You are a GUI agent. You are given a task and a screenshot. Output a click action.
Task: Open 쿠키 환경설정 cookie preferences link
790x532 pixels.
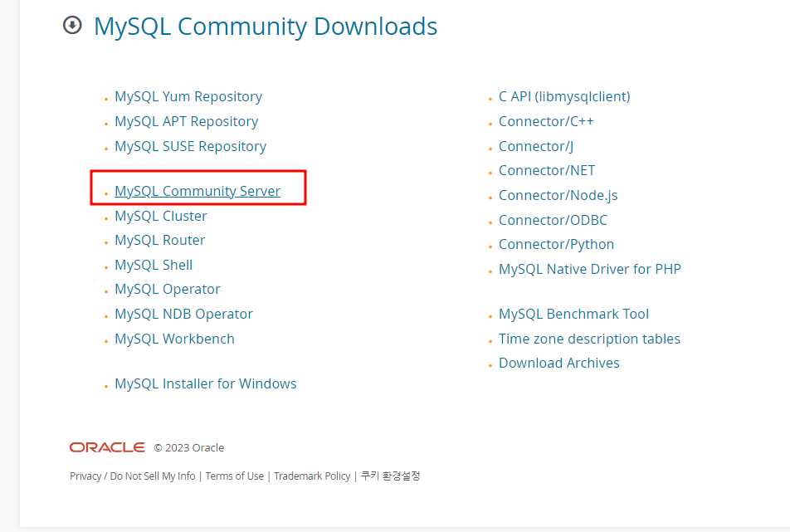pyautogui.click(x=391, y=476)
